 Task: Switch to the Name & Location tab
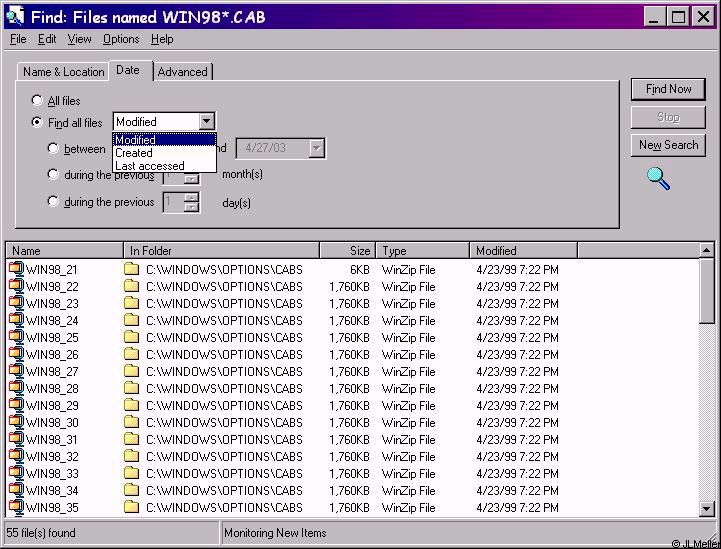[x=63, y=72]
